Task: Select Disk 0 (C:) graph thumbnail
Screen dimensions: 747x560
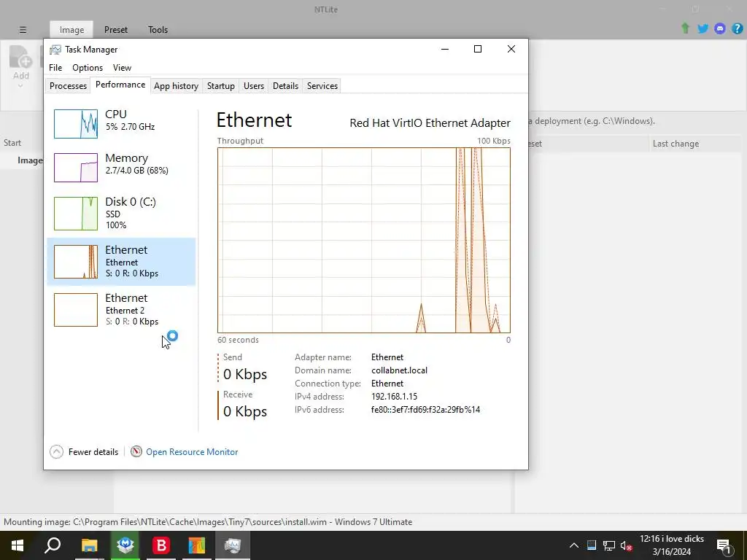Action: (x=76, y=214)
